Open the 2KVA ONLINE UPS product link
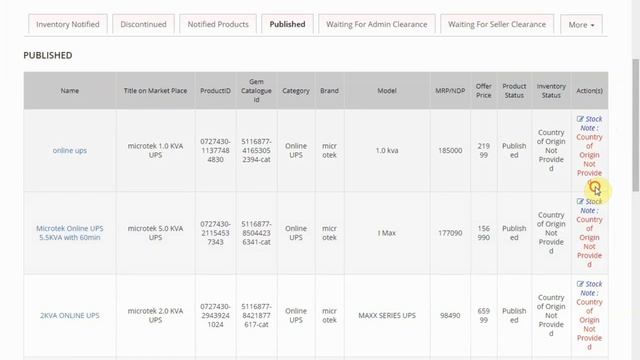The image size is (640, 360). [x=70, y=316]
